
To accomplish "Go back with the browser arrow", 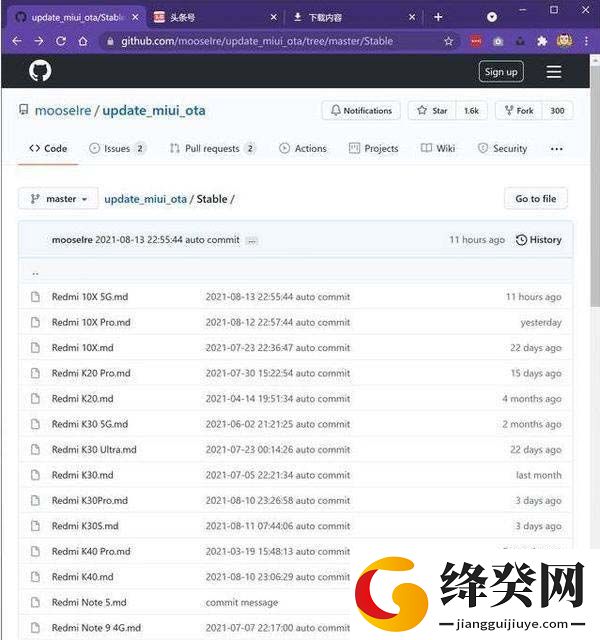I will coord(17,41).
